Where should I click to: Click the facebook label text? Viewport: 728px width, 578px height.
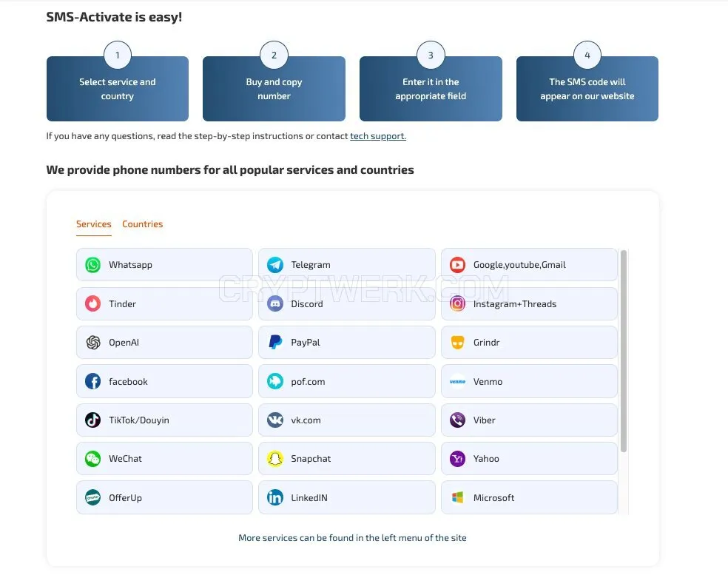point(128,382)
